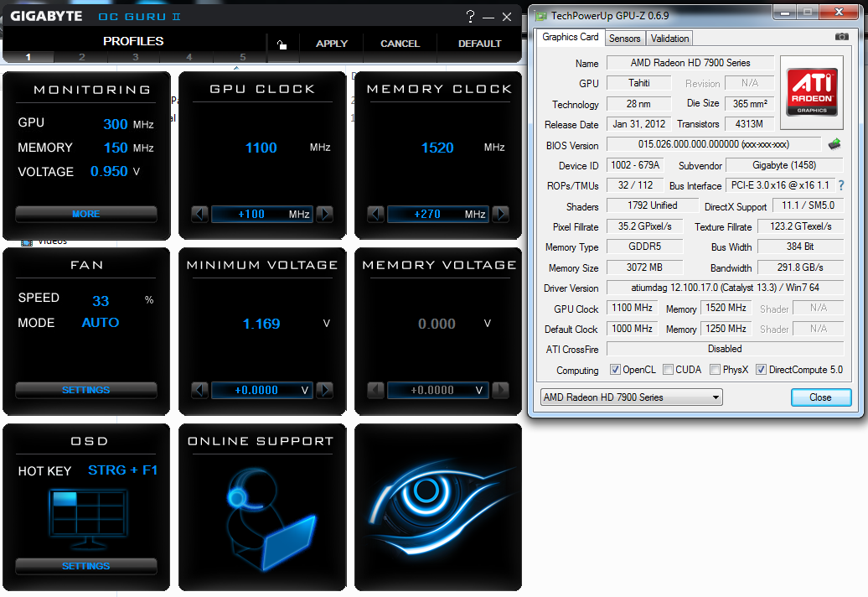Click the Shaders 1792 Unified field

point(652,205)
